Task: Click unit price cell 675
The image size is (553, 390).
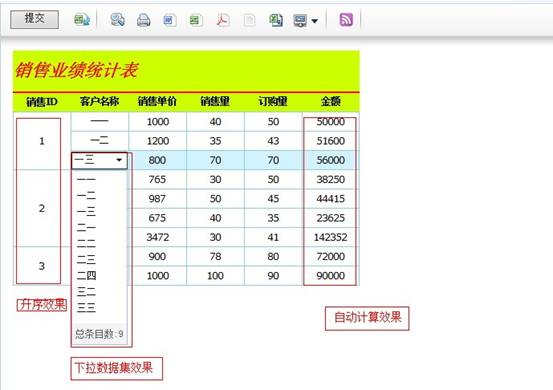Action: [x=157, y=218]
